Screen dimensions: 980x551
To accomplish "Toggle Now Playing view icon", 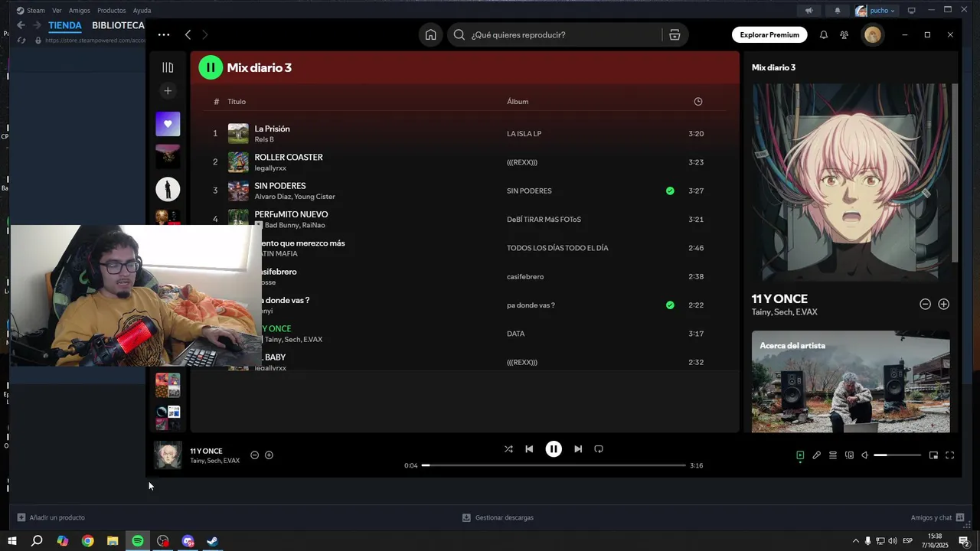I will (800, 455).
